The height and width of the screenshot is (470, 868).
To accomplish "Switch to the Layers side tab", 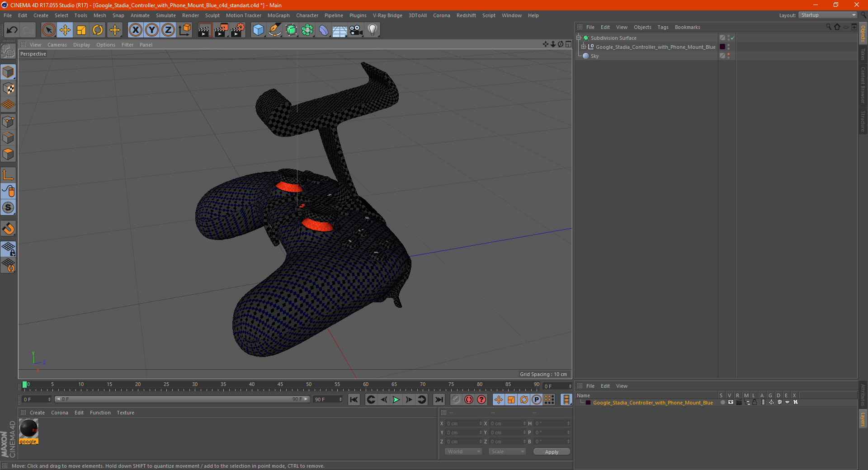I will click(863, 419).
